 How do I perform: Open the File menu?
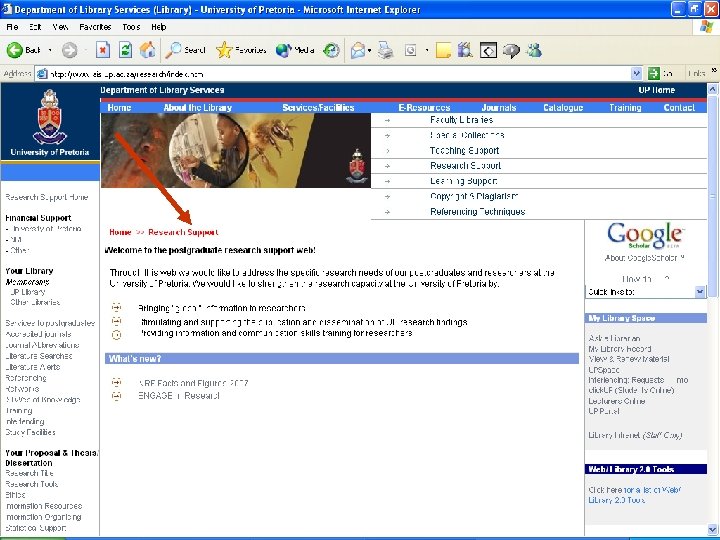(12, 27)
